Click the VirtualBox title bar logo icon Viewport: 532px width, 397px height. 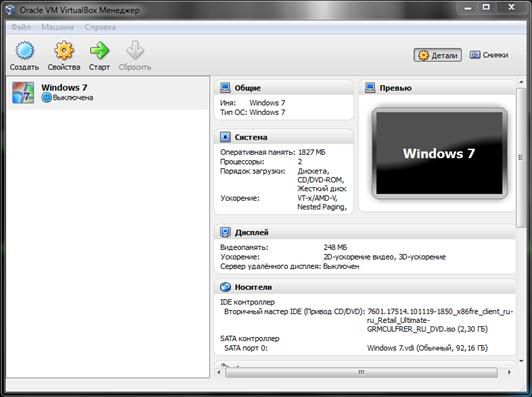click(x=10, y=10)
